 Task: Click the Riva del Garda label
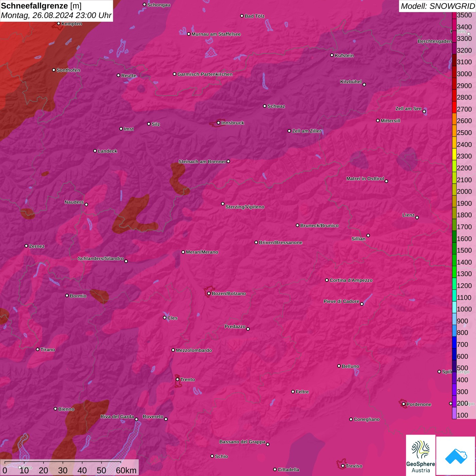(117, 417)
